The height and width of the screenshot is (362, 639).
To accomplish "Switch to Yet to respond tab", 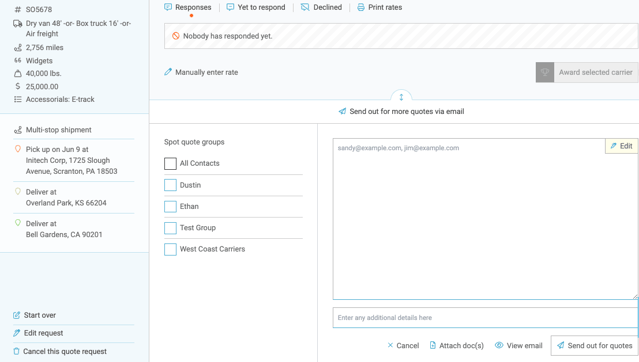I will (256, 7).
